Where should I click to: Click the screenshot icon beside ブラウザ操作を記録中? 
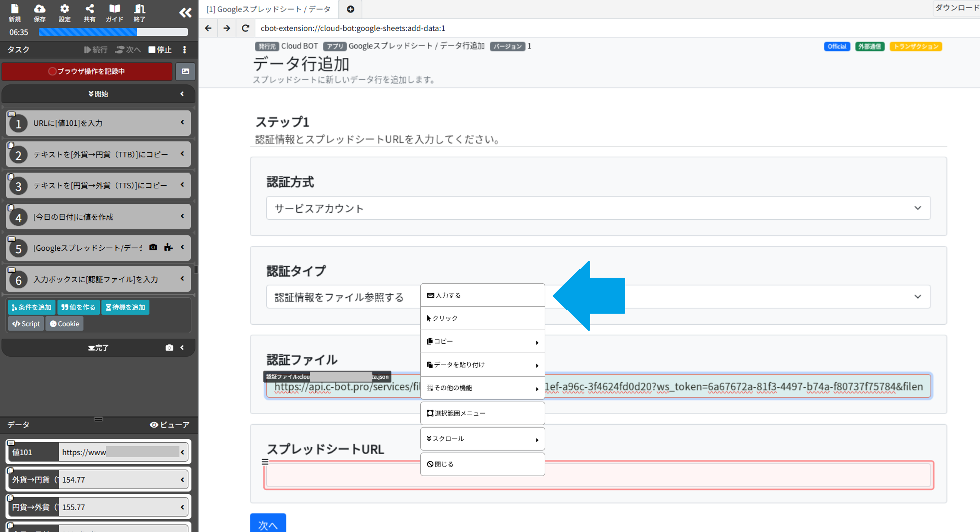pos(185,71)
